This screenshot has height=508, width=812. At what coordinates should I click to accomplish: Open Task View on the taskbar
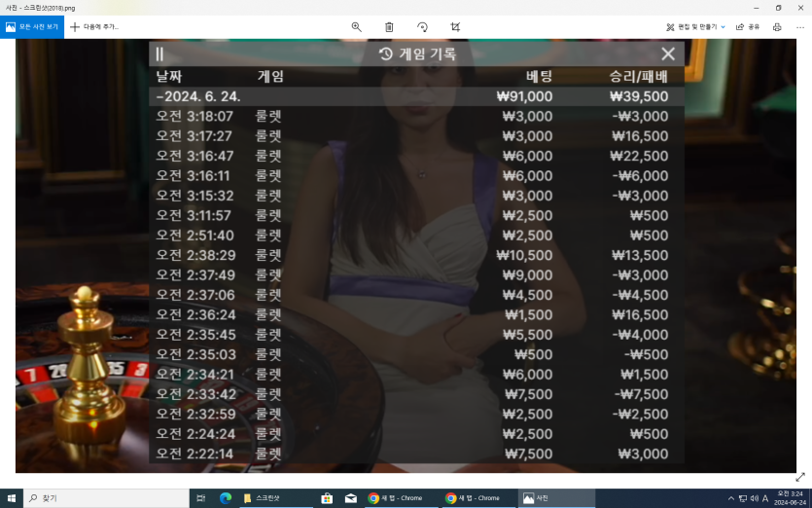point(201,498)
